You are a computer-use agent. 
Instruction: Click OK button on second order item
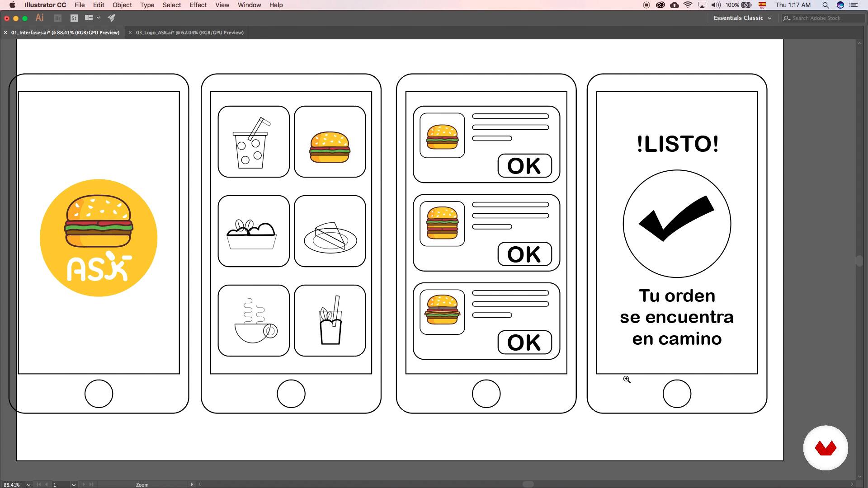tap(524, 254)
